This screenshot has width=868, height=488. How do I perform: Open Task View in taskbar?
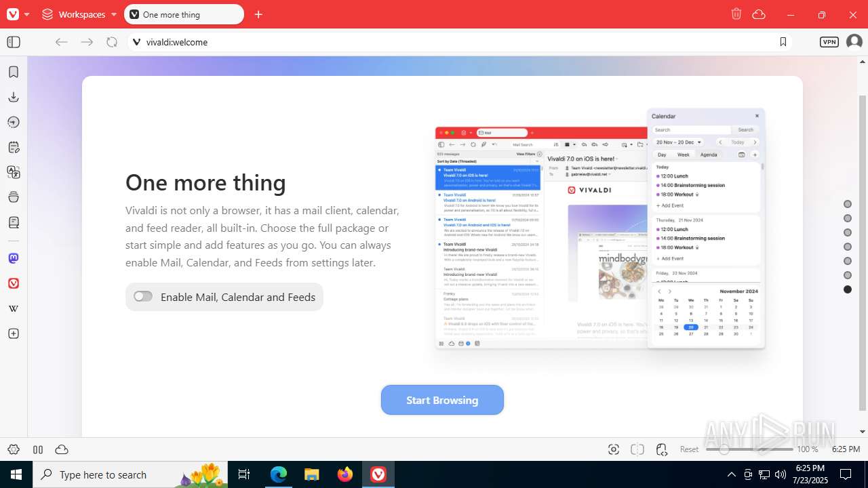[x=245, y=474]
